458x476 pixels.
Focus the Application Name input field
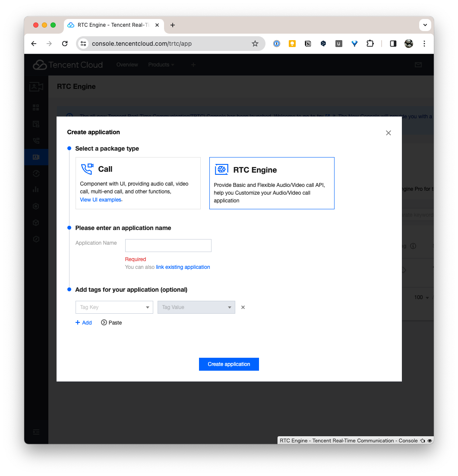(x=168, y=245)
